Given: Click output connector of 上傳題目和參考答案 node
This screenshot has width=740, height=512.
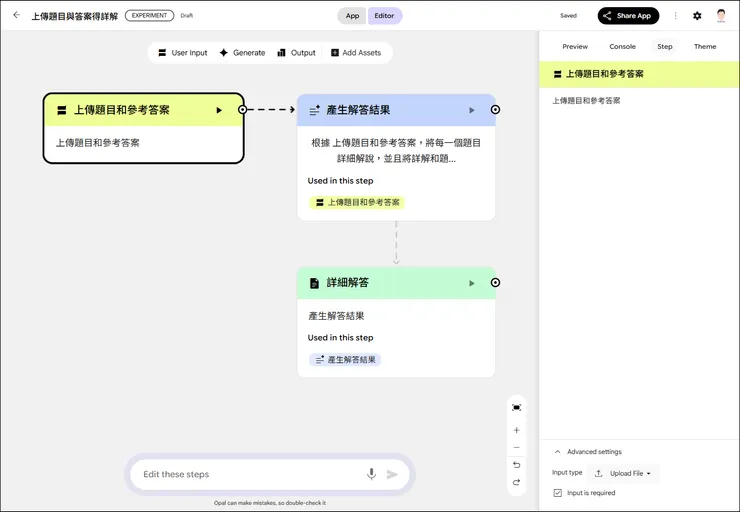Looking at the screenshot, I should (x=243, y=109).
